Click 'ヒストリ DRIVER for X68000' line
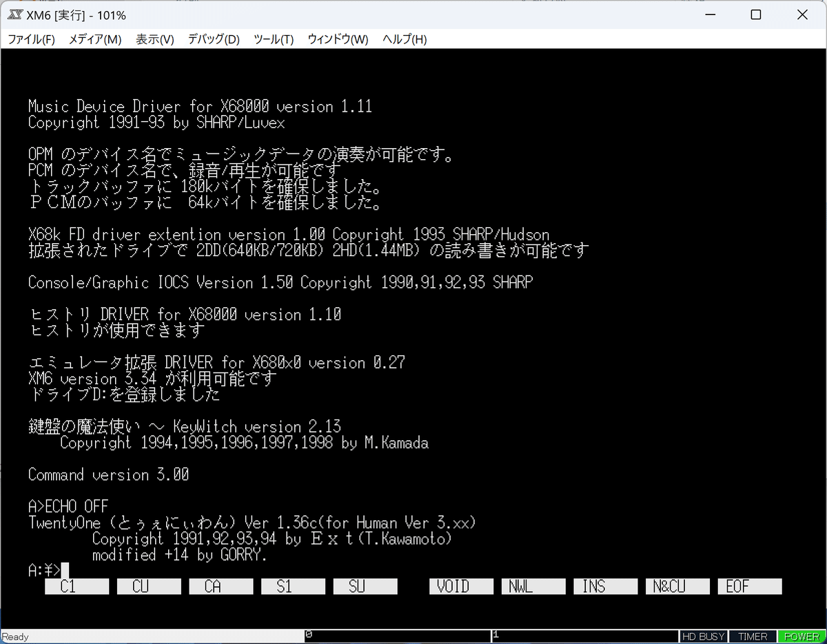The height and width of the screenshot is (644, 827). [x=185, y=315]
